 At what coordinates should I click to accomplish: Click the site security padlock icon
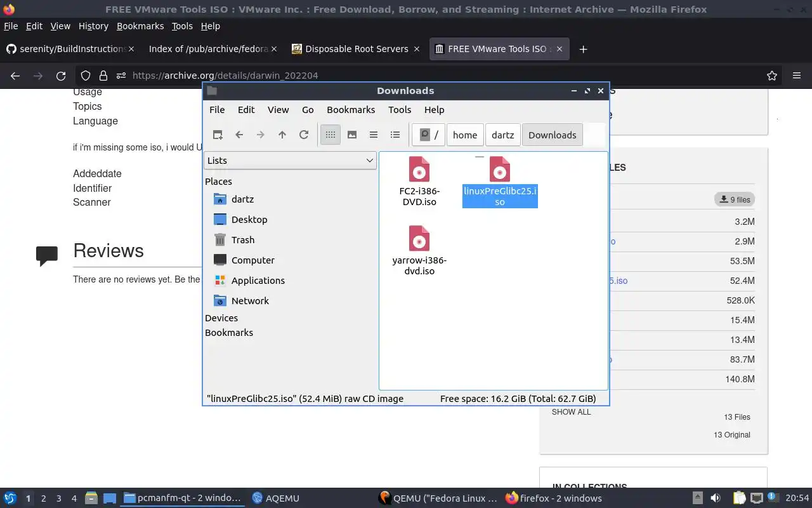103,76
